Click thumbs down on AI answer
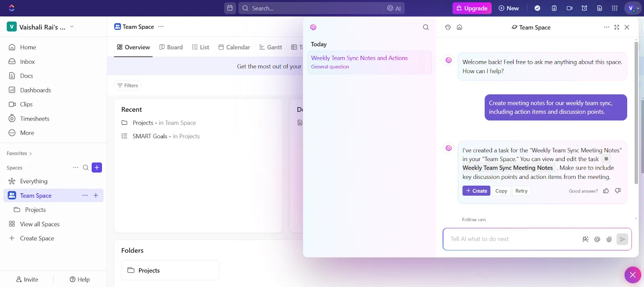 [x=618, y=191]
